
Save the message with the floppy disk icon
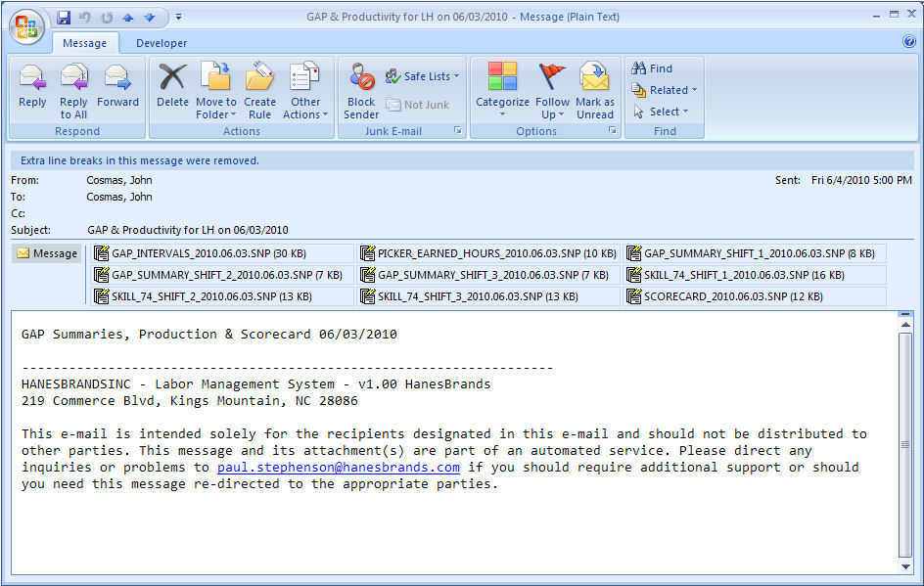[x=64, y=18]
